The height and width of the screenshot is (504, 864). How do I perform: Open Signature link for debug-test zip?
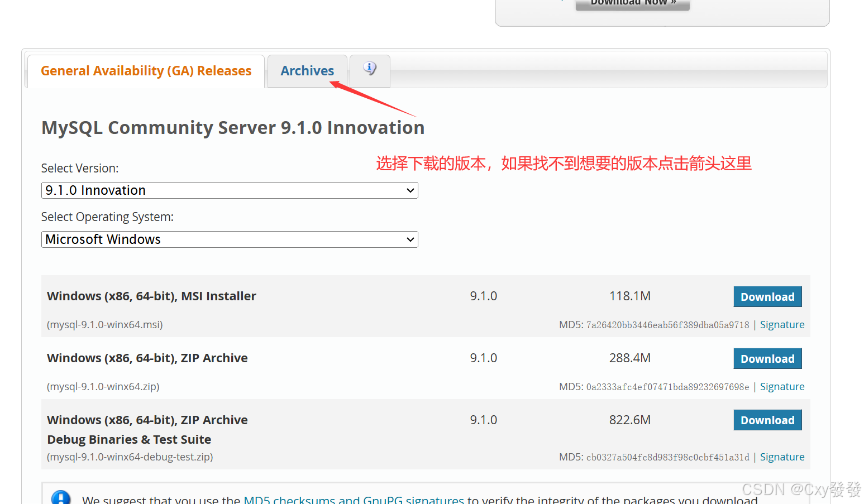click(782, 457)
